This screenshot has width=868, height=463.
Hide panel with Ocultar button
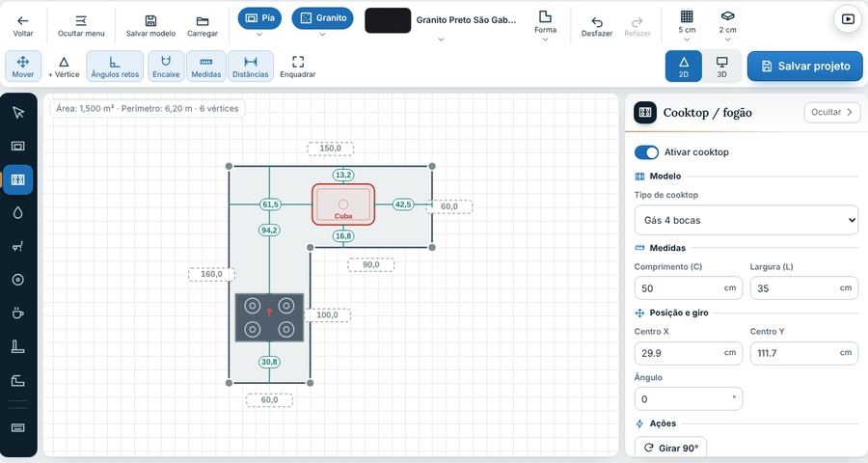832,112
